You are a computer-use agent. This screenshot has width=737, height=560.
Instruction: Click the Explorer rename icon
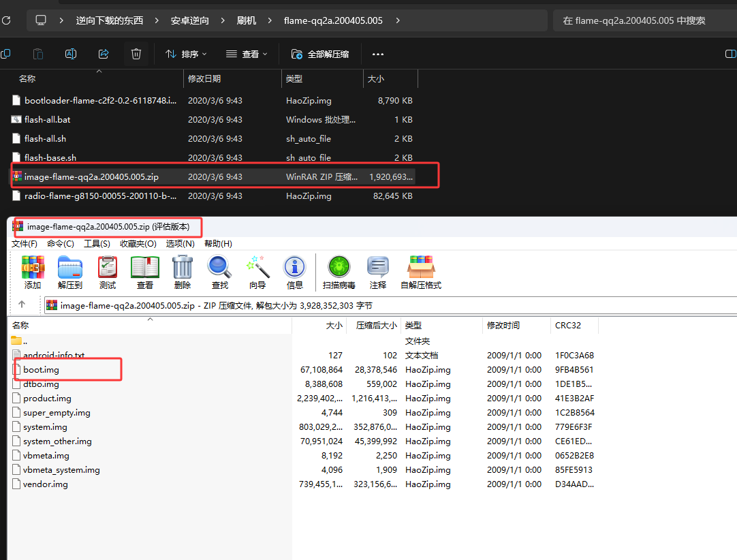71,54
